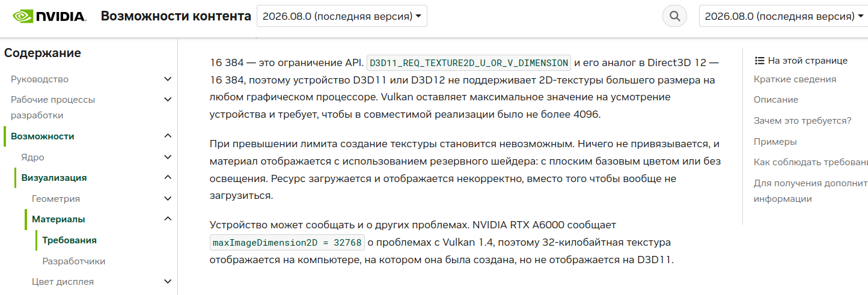Jump to 'Зачем это требуется?' section
This screenshot has width=868, height=295.
pos(802,121)
